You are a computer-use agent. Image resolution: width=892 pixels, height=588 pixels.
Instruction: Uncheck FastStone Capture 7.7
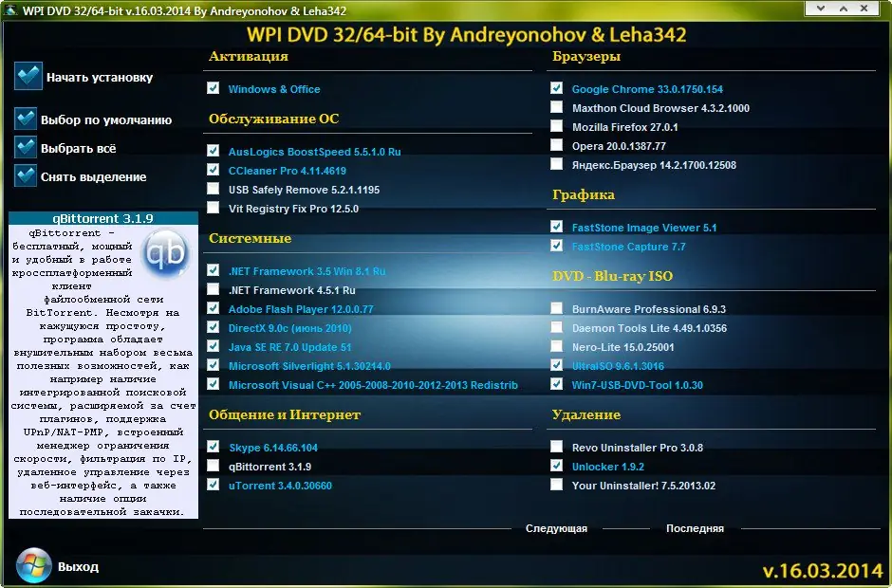click(557, 246)
